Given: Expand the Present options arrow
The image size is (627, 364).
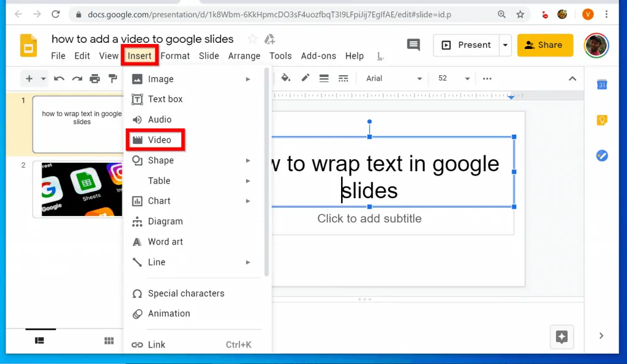Looking at the screenshot, I should (505, 45).
